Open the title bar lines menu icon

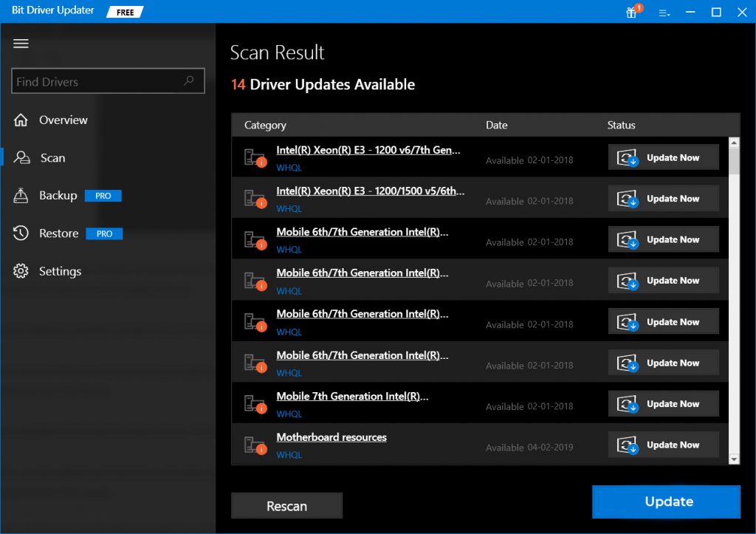(664, 13)
